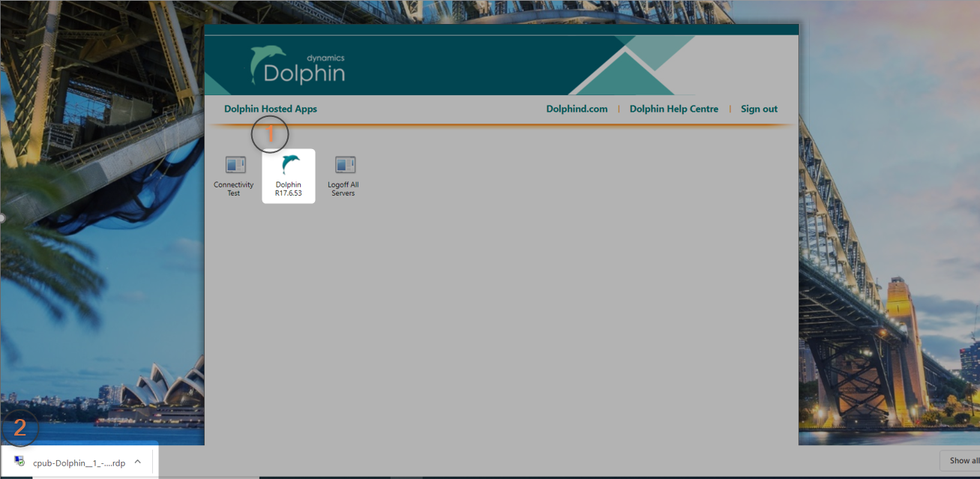Viewport: 980px width, 479px height.
Task: Open the Connectivity Test app icon
Action: [234, 175]
